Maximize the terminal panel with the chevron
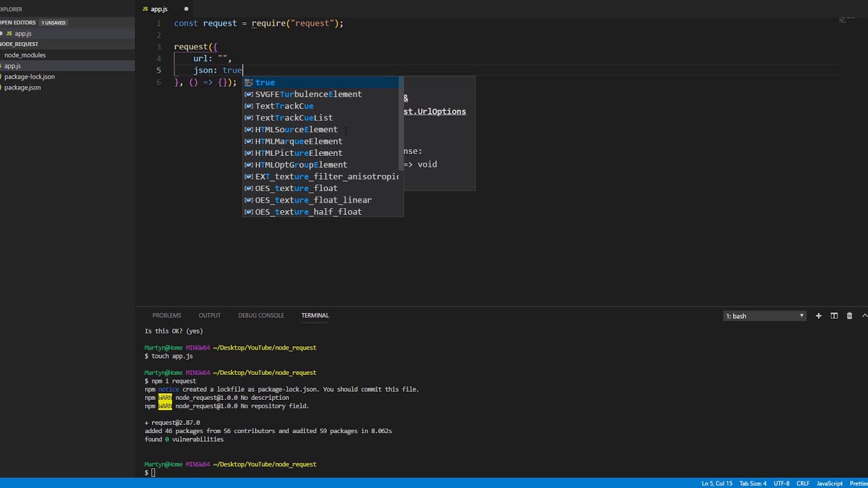 coord(864,316)
